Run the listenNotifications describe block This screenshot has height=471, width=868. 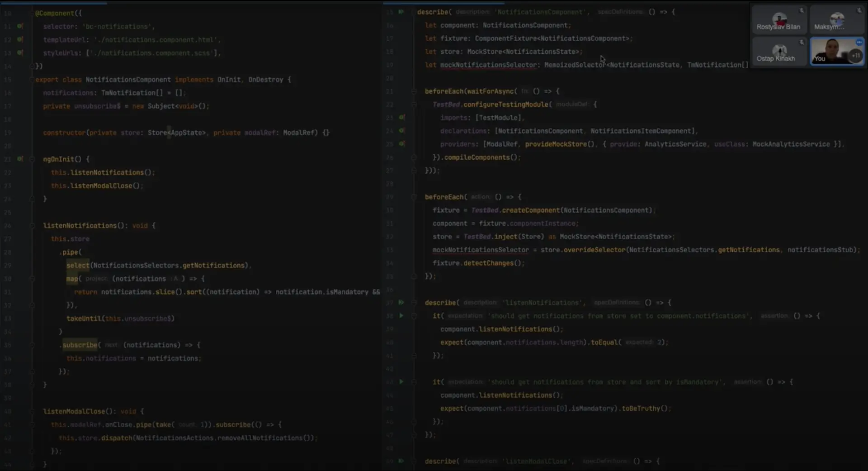point(401,302)
